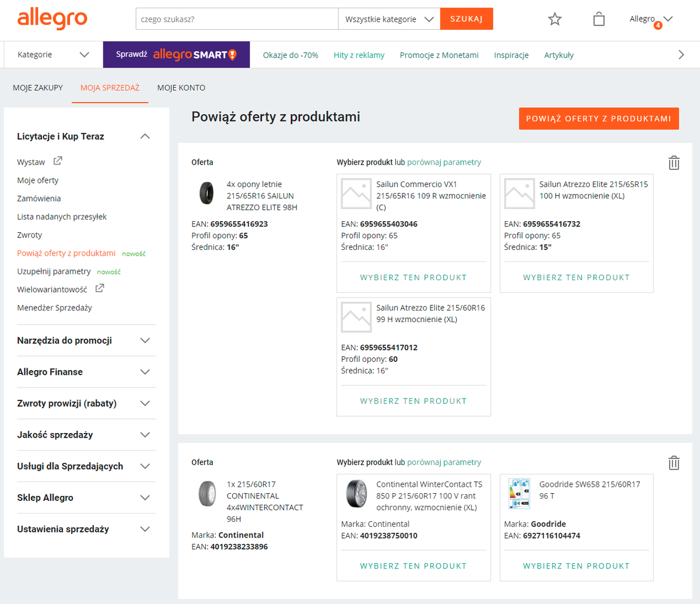Open Zwroty in the sidebar
The width and height of the screenshot is (700, 604).
pos(30,235)
